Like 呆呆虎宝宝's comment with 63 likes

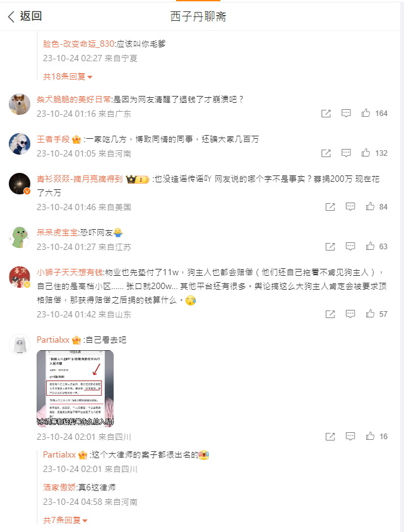coord(370,246)
